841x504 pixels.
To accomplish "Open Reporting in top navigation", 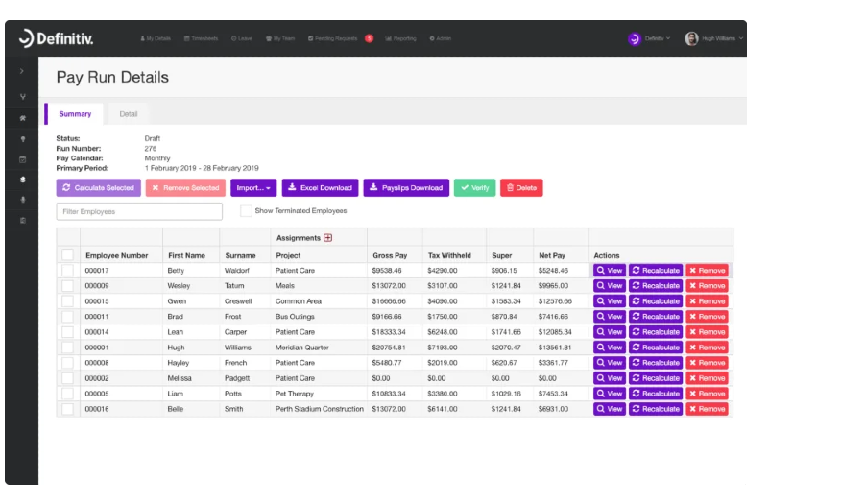I will click(x=400, y=38).
